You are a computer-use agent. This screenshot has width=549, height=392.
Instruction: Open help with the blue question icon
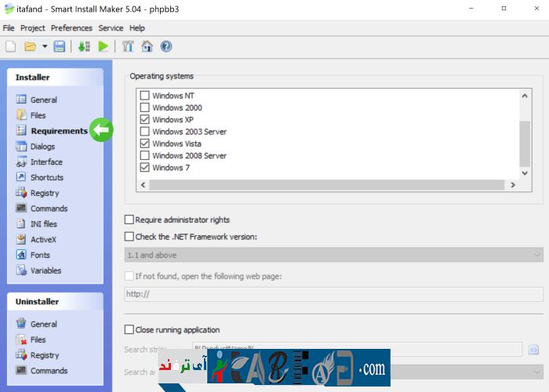(166, 47)
